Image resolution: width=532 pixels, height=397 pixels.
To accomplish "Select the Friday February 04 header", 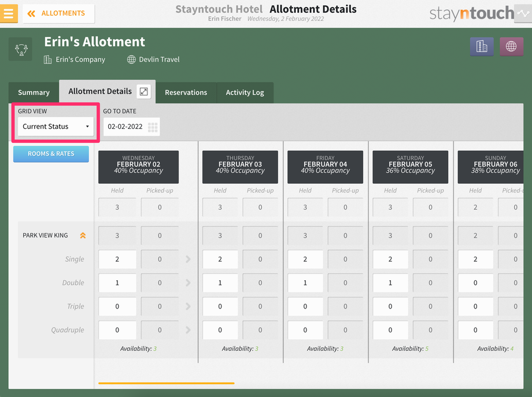I will pyautogui.click(x=325, y=167).
